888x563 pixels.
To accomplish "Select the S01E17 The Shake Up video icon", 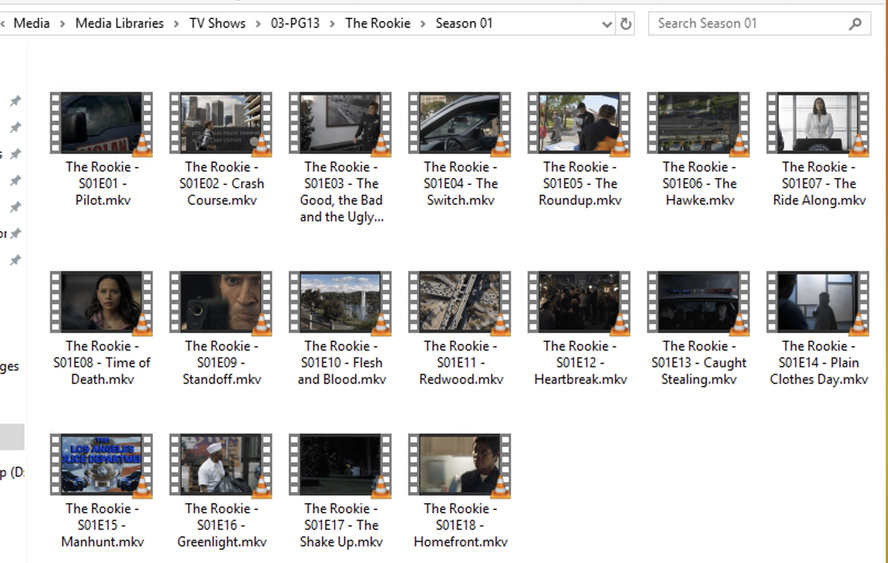I will click(x=340, y=465).
